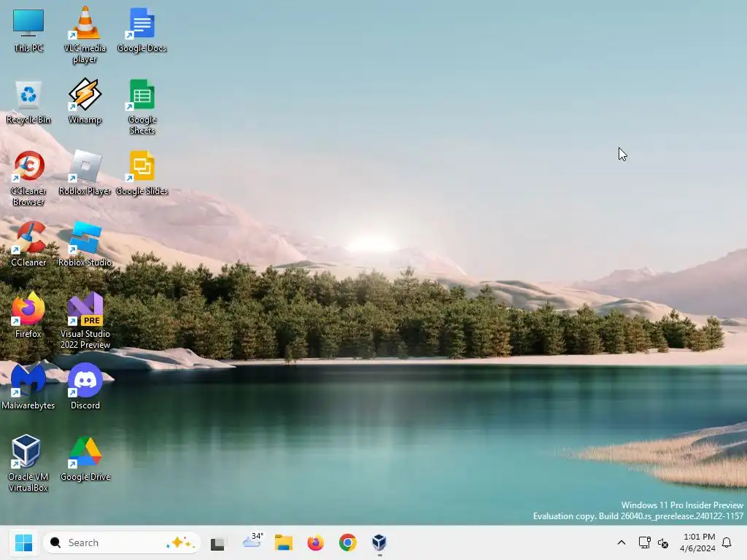Select the CCleaner Browser shortcut
The width and height of the screenshot is (747, 560).
(x=28, y=178)
